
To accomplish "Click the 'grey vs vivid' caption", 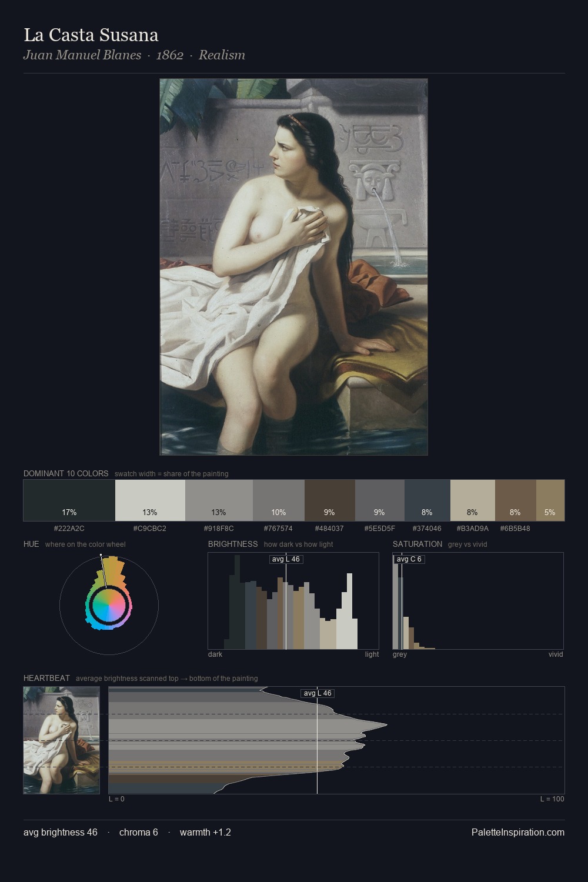I will 467,544.
